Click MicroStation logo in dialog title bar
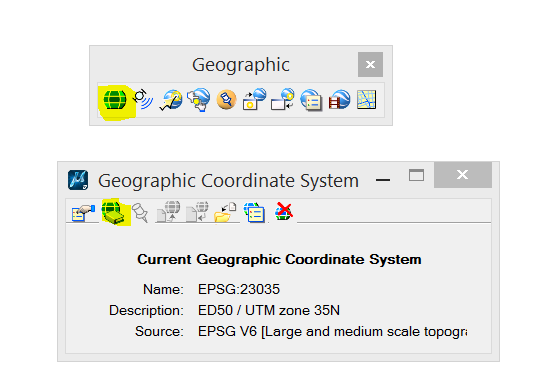The height and width of the screenshot is (378, 550). pos(78,180)
